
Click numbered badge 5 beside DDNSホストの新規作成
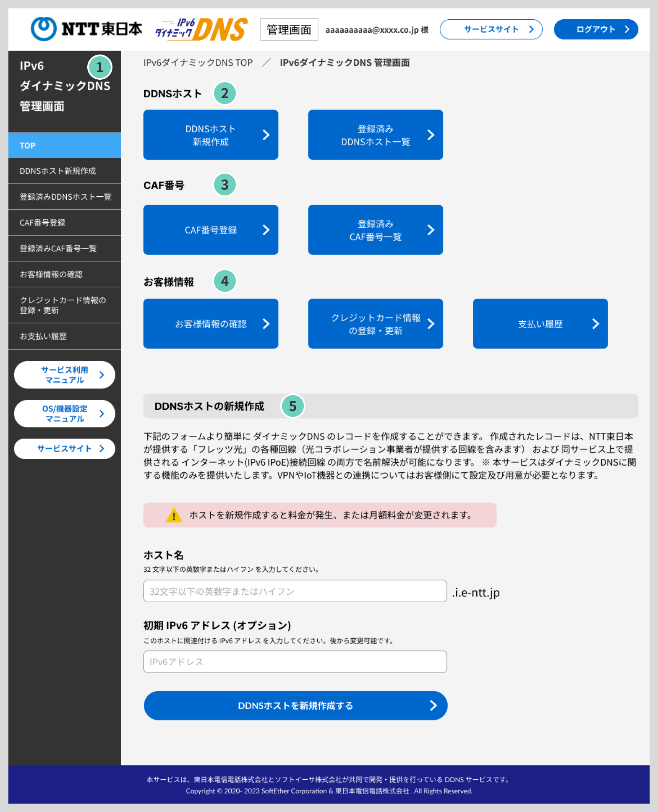point(292,406)
